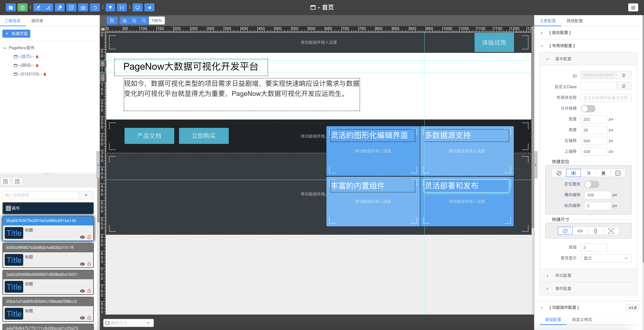Viewport: 644px width, 330px height.
Task: Select vertical center quick positioning
Action: 603,173
